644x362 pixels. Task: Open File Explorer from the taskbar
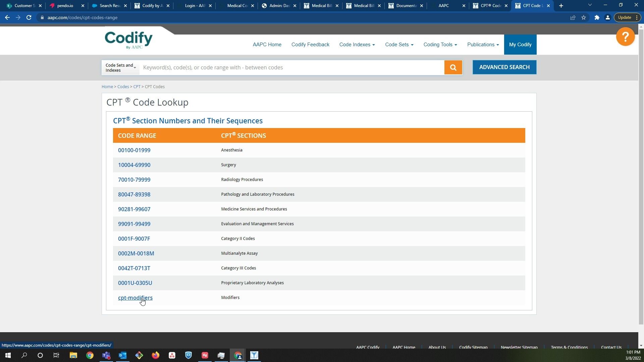(x=73, y=355)
